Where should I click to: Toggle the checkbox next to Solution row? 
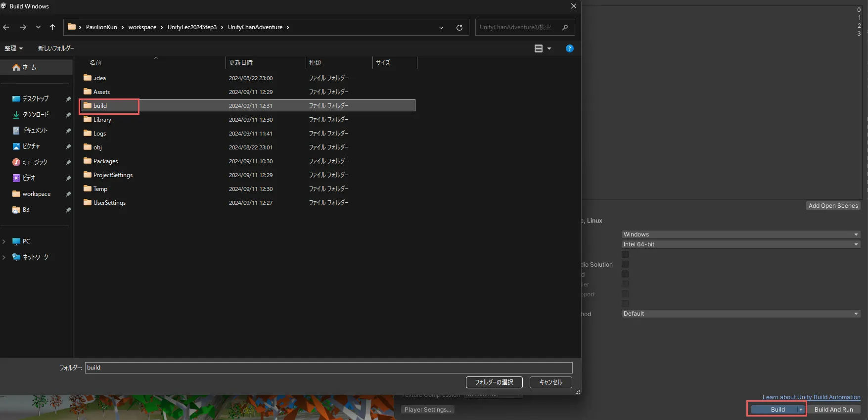[625, 264]
